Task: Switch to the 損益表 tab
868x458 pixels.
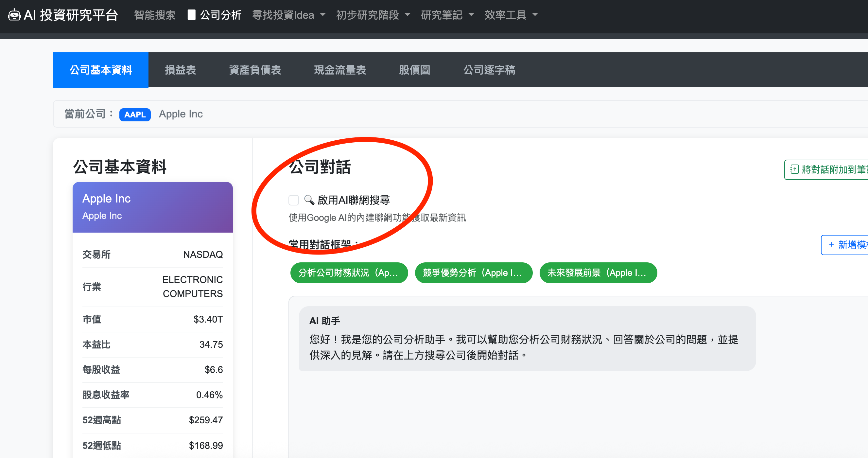Action: [x=180, y=70]
